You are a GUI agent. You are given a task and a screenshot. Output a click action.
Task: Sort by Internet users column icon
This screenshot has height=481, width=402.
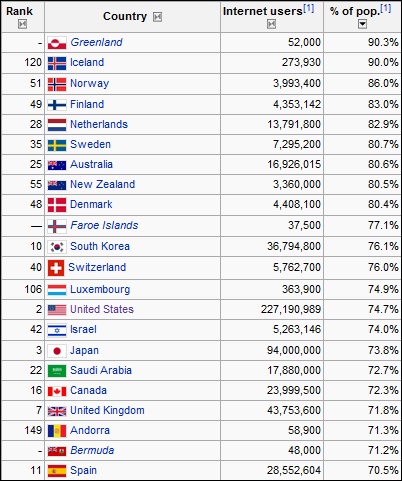[x=271, y=24]
